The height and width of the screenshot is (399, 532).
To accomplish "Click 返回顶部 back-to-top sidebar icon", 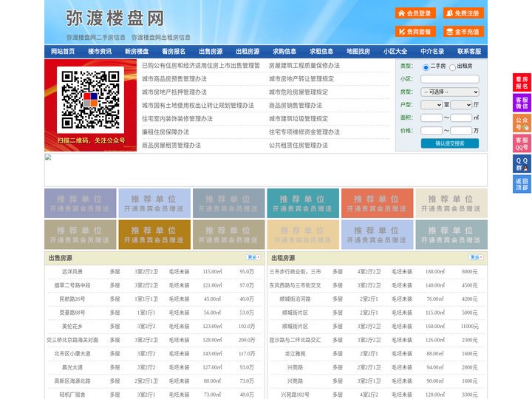I will point(522,184).
